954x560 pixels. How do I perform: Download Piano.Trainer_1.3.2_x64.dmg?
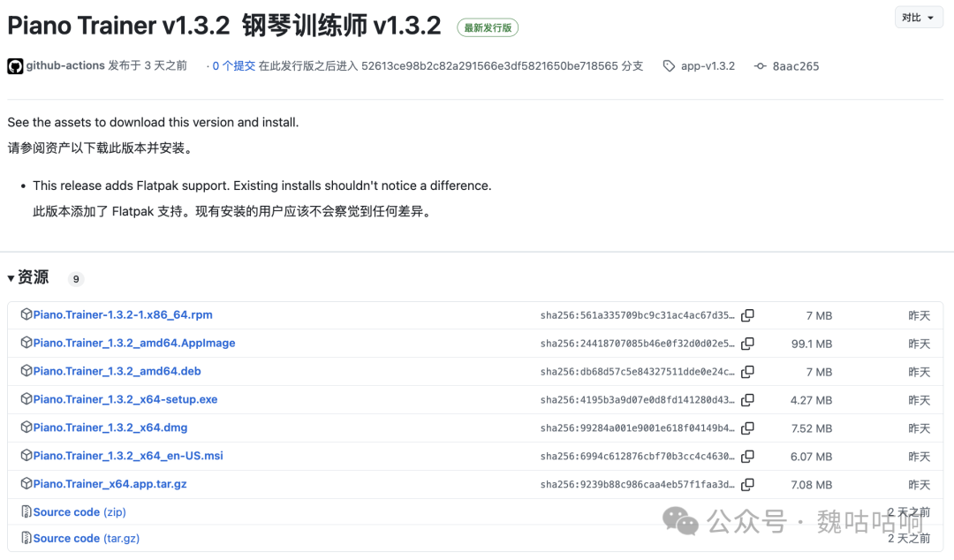(110, 428)
